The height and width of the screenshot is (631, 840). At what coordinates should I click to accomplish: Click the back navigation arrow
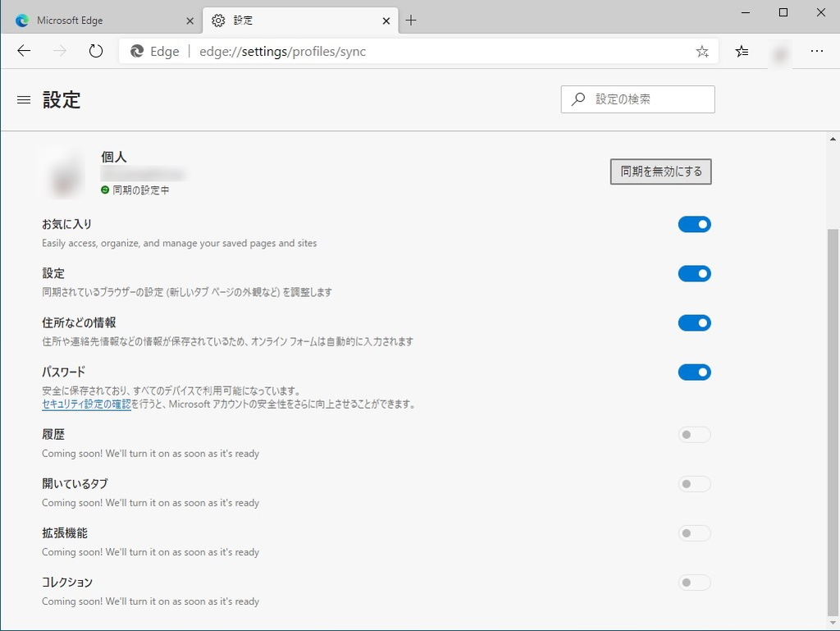(24, 51)
